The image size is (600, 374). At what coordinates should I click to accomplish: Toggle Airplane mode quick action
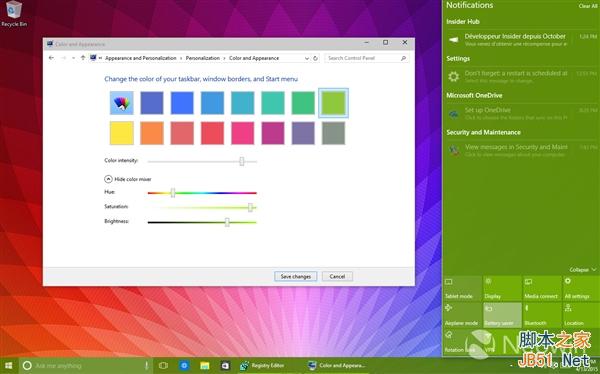coord(462,315)
